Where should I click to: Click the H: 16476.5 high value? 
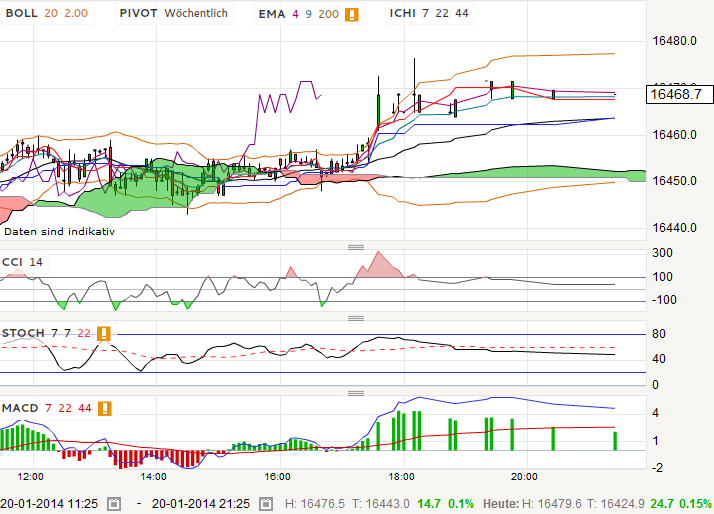[x=315, y=504]
